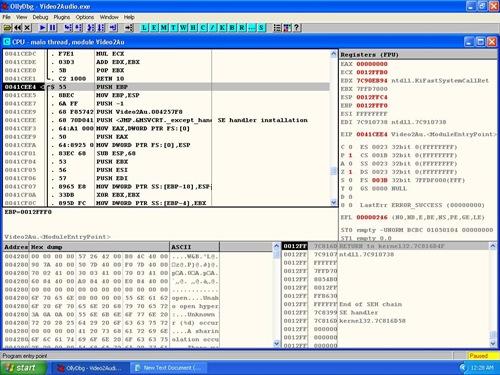
Task: Open Memory map with M button
Action: tap(164, 28)
